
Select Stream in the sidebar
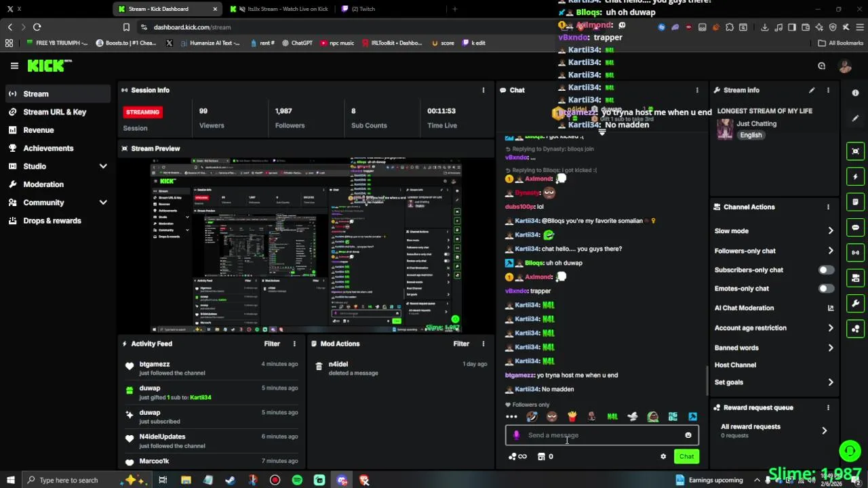click(x=57, y=94)
